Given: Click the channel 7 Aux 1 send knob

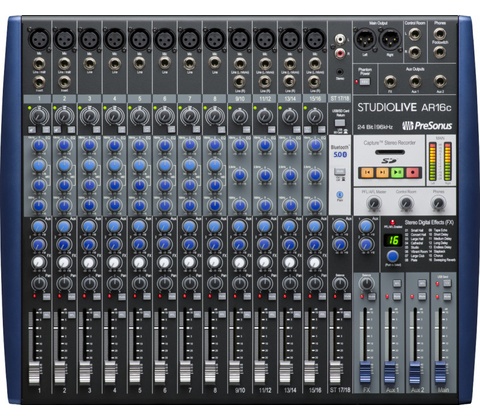Looking at the screenshot, I should [190, 226].
